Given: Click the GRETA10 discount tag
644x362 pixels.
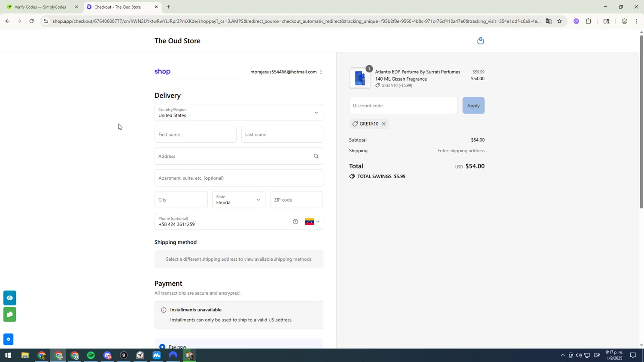Looking at the screenshot, I should pyautogui.click(x=369, y=124).
